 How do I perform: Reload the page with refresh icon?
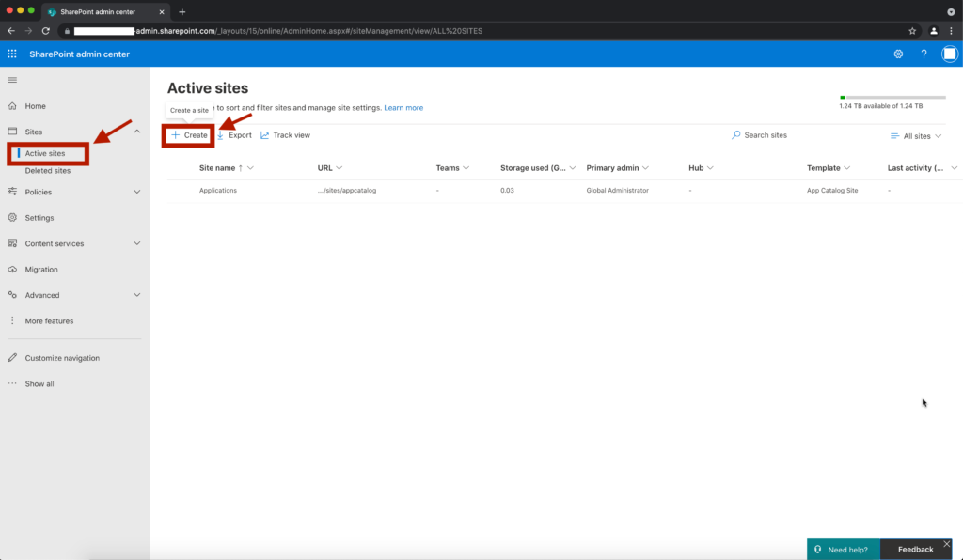[45, 31]
